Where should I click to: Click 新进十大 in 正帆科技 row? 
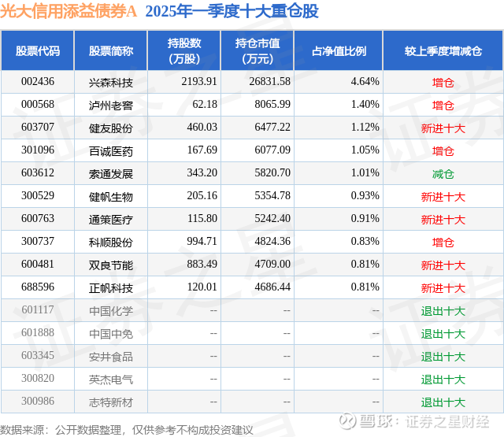pos(443,288)
